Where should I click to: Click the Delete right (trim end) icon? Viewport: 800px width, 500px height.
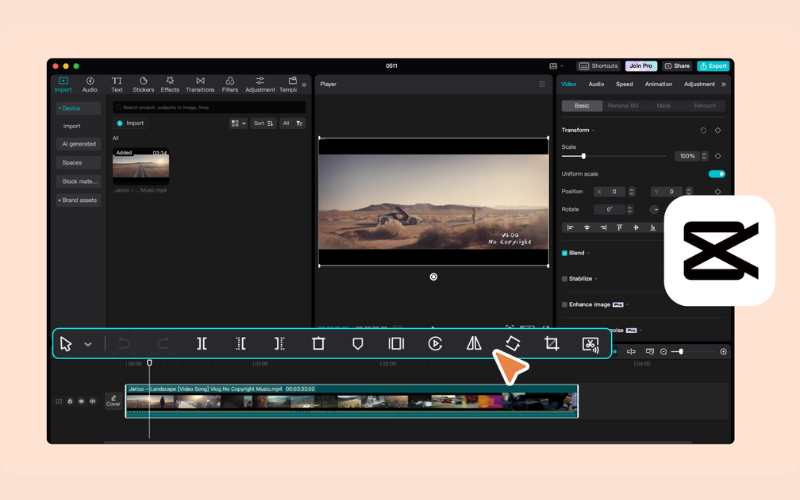279,344
